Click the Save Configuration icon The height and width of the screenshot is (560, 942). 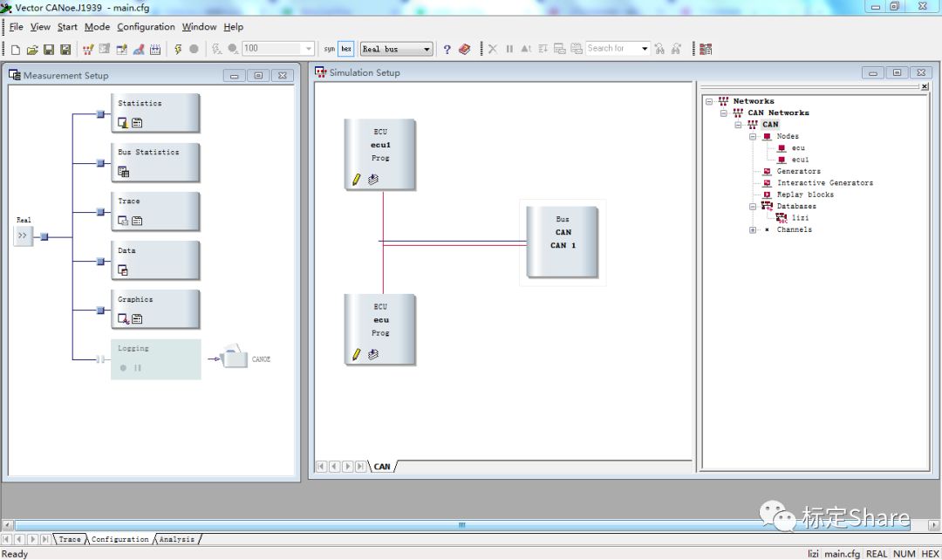pyautogui.click(x=49, y=49)
